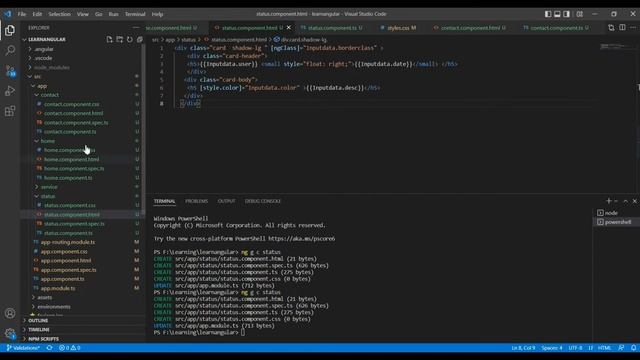640x360 pixels.
Task: Switch to the status.component.ts tab
Action: click(332, 28)
